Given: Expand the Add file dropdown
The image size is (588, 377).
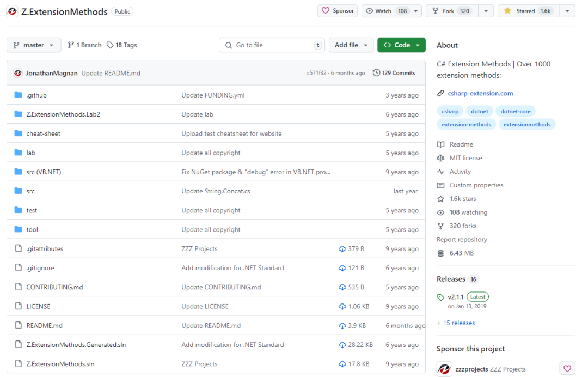Looking at the screenshot, I should [351, 45].
